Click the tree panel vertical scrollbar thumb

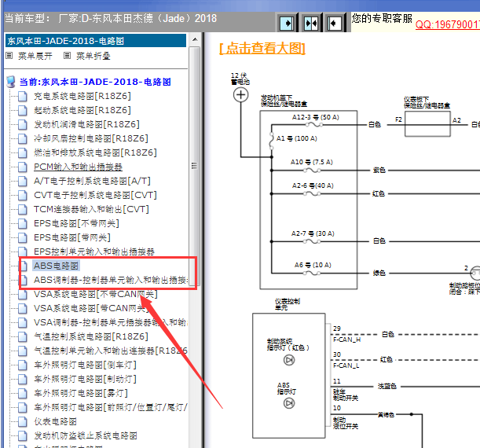[x=194, y=166]
